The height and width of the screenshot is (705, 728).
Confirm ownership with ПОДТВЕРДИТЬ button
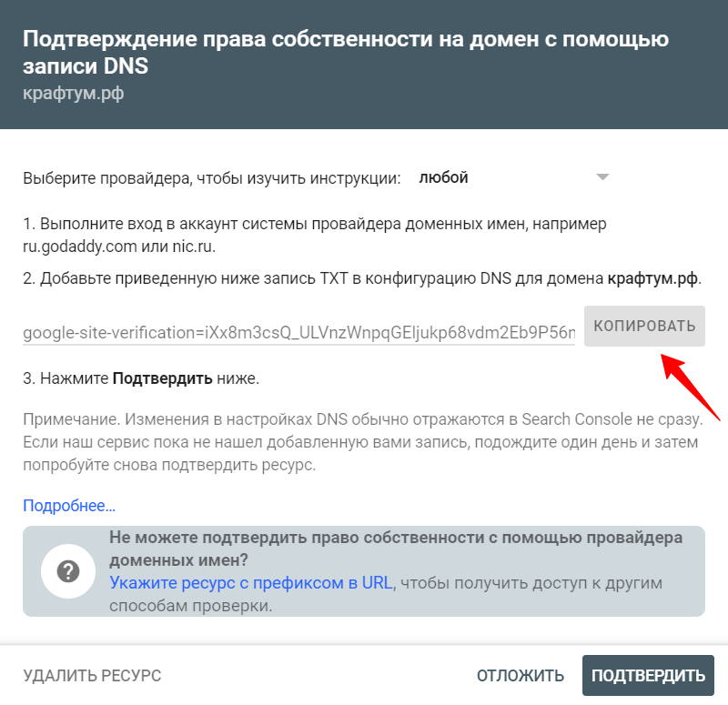tap(648, 675)
